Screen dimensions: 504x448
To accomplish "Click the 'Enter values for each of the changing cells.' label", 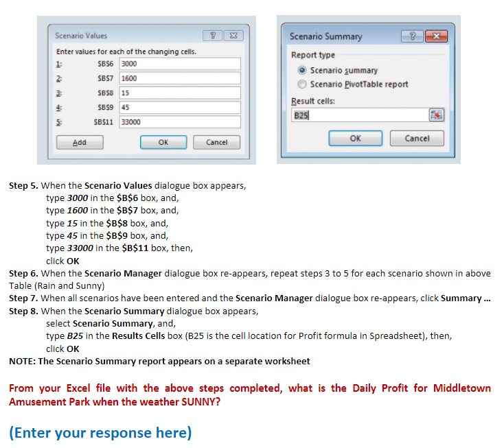I will (x=126, y=51).
